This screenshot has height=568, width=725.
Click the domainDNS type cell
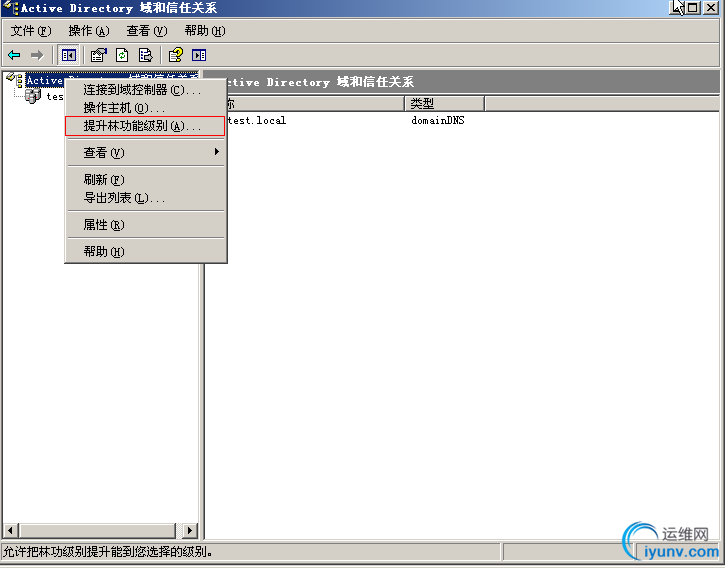click(x=438, y=120)
